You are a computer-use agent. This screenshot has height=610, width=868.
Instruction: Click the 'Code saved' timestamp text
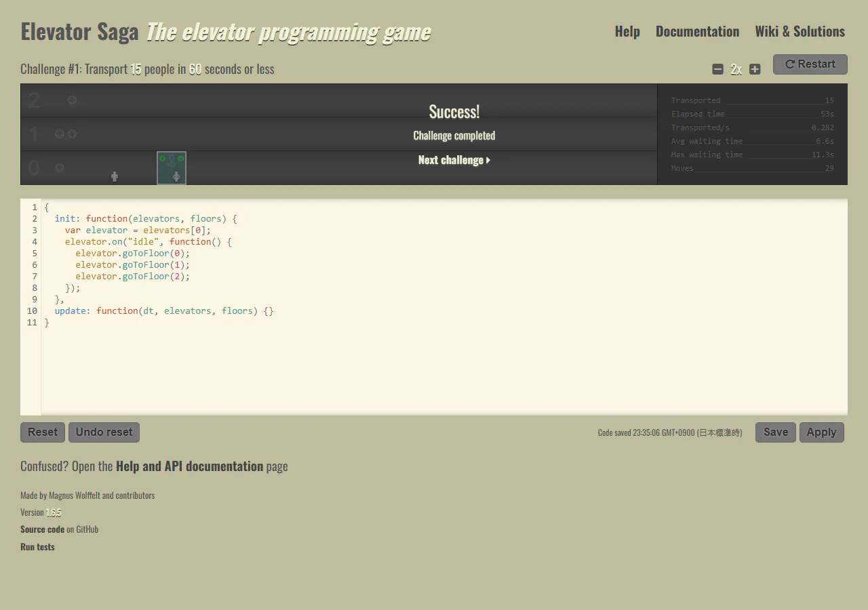click(x=670, y=432)
